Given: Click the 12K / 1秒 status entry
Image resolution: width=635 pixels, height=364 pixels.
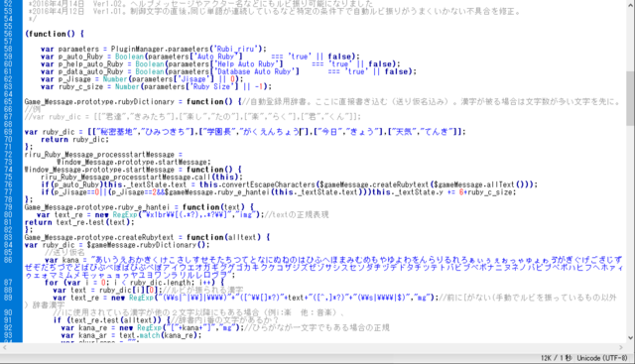Looking at the screenshot, I should point(556,358).
